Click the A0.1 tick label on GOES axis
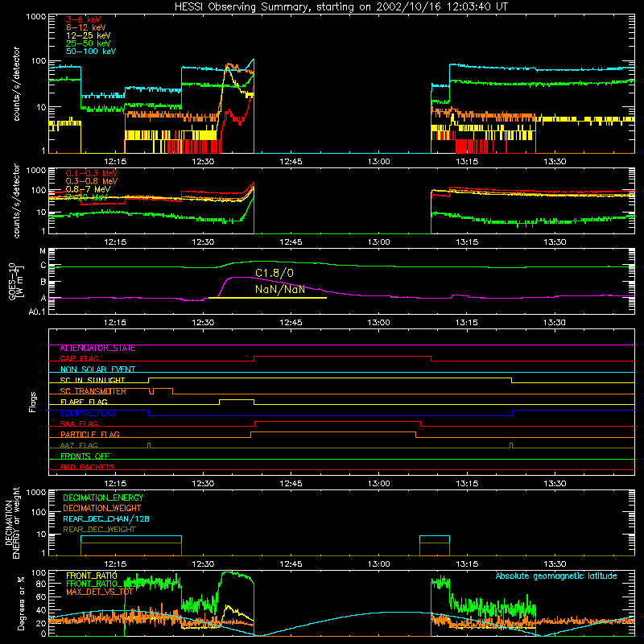 [37, 312]
